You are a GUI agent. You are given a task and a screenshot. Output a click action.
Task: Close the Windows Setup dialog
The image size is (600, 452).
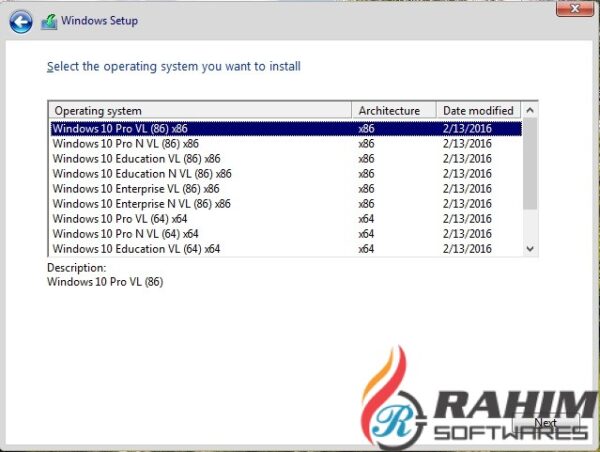574,8
